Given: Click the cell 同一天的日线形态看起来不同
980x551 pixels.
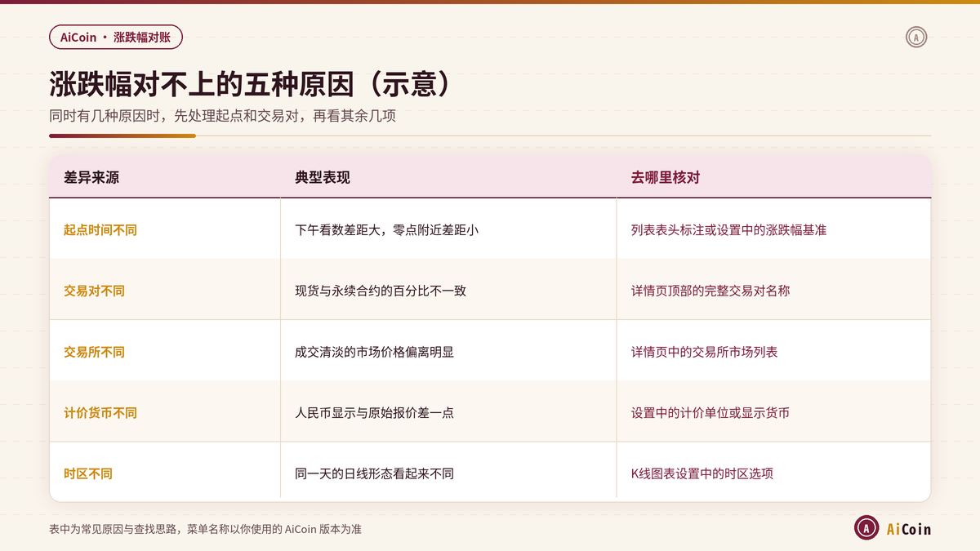Looking at the screenshot, I should coord(374,473).
